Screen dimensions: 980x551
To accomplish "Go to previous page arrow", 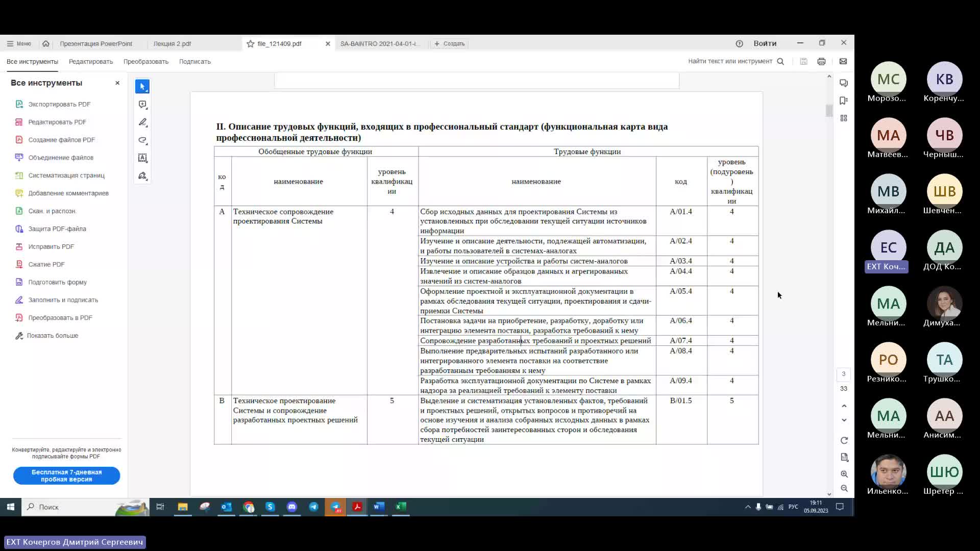I will click(x=844, y=406).
